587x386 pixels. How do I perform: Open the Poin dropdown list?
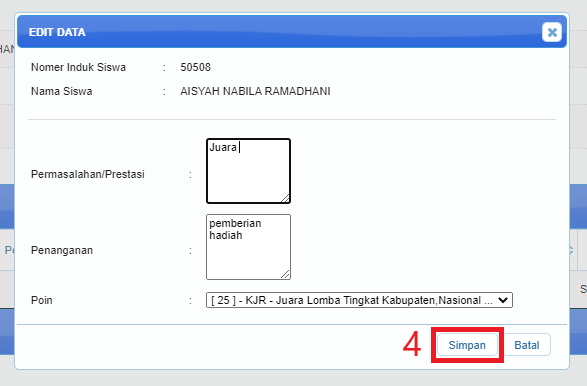pos(359,300)
